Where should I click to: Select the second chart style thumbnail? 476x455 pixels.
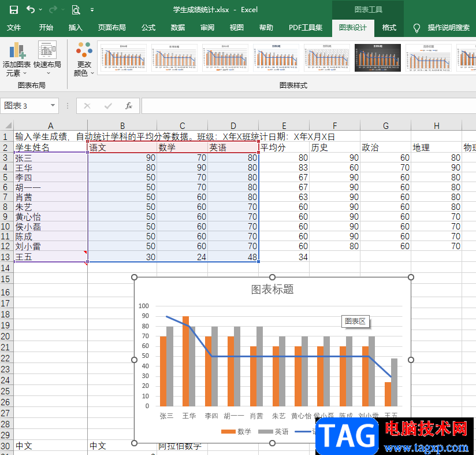(x=174, y=58)
